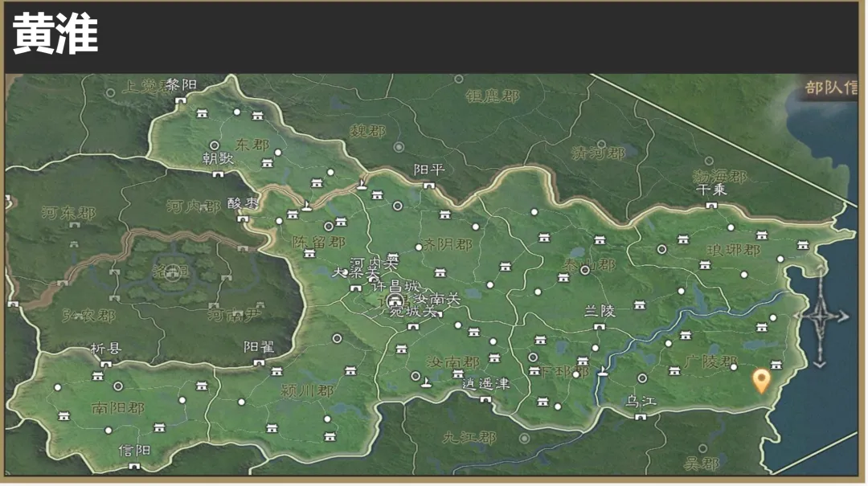Select the ringed city marker on 泰山郡
This screenshot has width=868, height=486.
[584, 270]
